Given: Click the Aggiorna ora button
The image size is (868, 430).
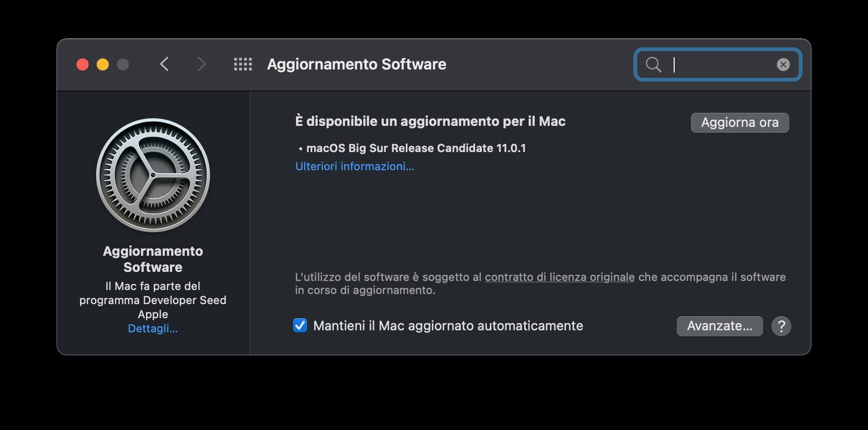Looking at the screenshot, I should click(740, 122).
